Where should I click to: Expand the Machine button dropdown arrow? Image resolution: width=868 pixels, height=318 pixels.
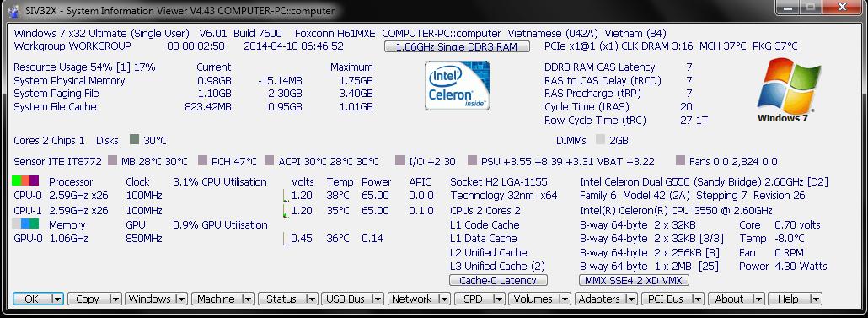pyautogui.click(x=248, y=299)
